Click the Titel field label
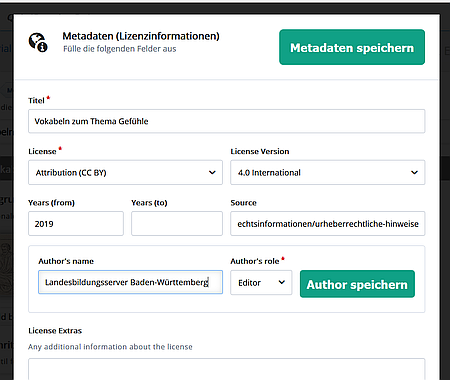 click(36, 100)
